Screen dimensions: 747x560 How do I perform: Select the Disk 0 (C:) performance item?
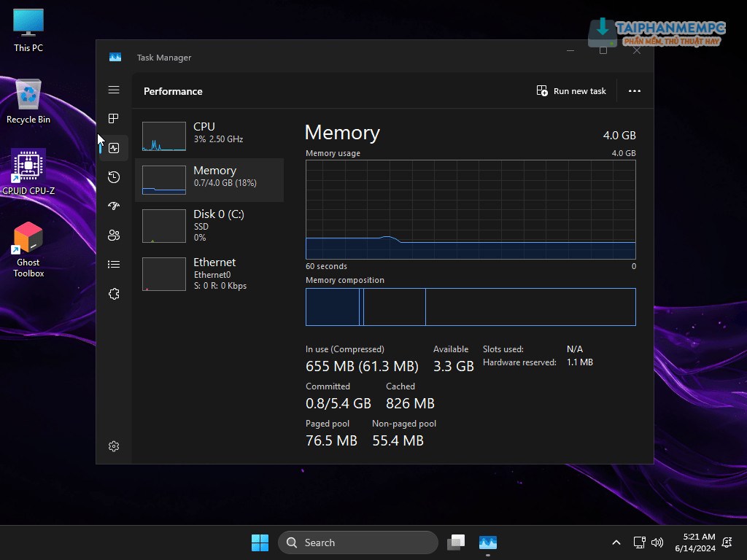click(x=209, y=225)
